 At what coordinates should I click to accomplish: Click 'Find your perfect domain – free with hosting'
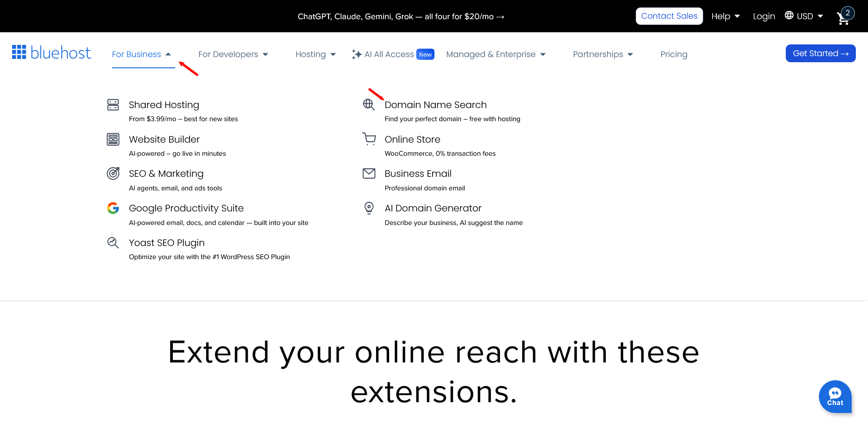(x=453, y=119)
